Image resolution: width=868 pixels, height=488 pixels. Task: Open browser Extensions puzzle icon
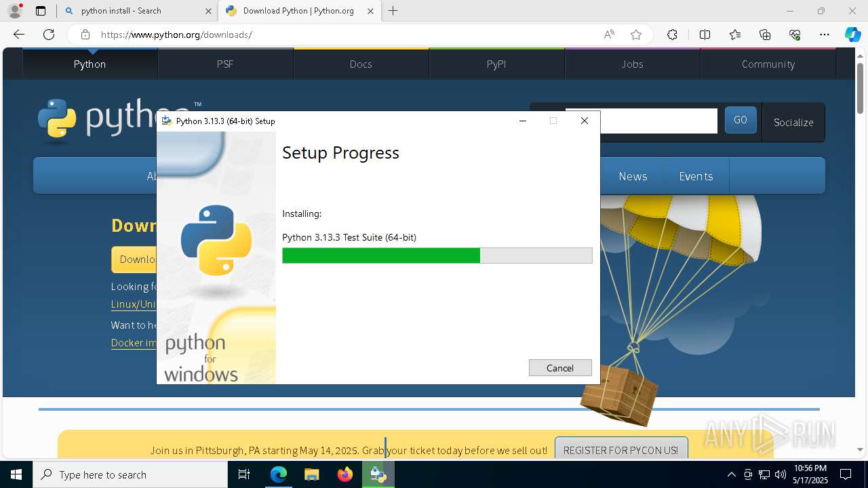coord(672,35)
